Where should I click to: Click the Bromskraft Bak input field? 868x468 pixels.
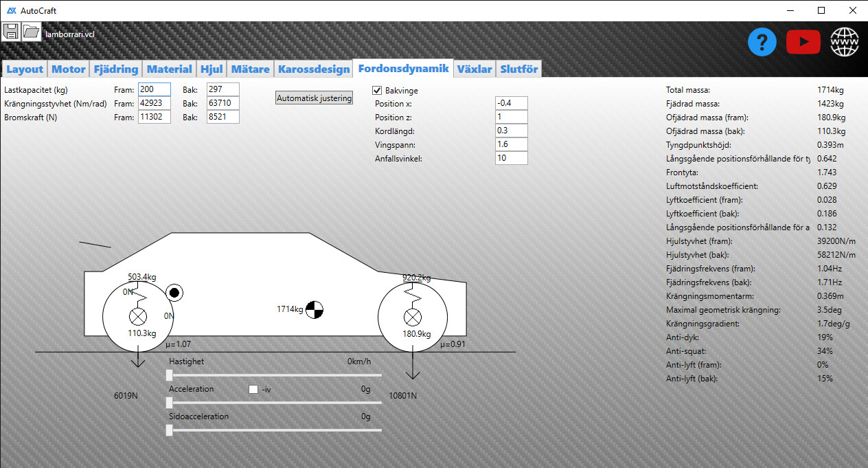pos(222,117)
